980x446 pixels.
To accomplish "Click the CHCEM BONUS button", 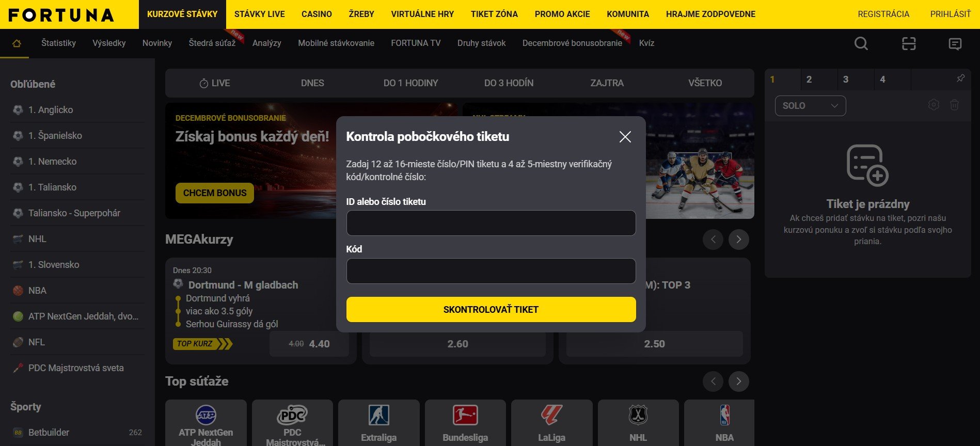I will (x=215, y=193).
